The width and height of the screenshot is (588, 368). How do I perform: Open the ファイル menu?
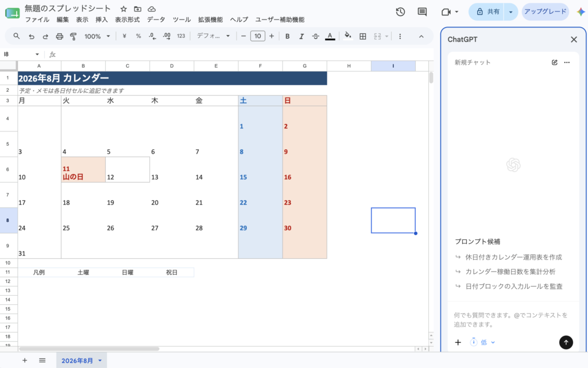tap(37, 20)
